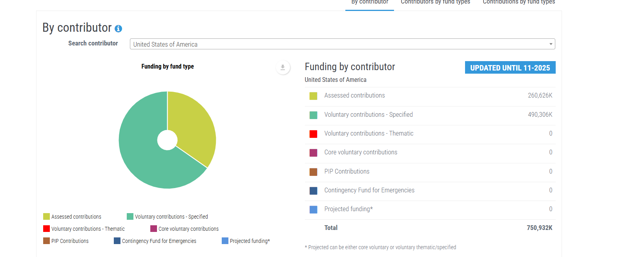Open the Contributions by fund types tab
The image size is (644, 257).
click(518, 2)
